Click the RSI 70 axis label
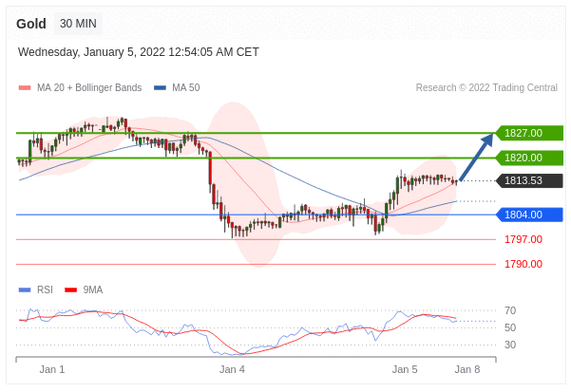Image resolution: width=571 pixels, height=392 pixels. (510, 310)
